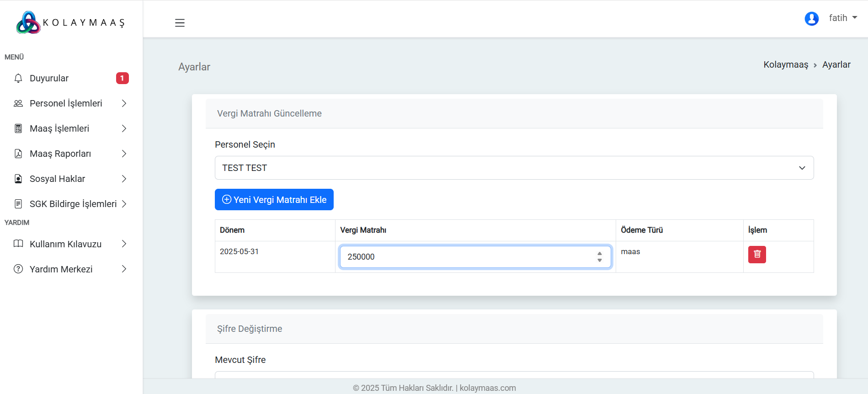
Task: Open the Sosyal Haklar menu item
Action: pos(71,179)
